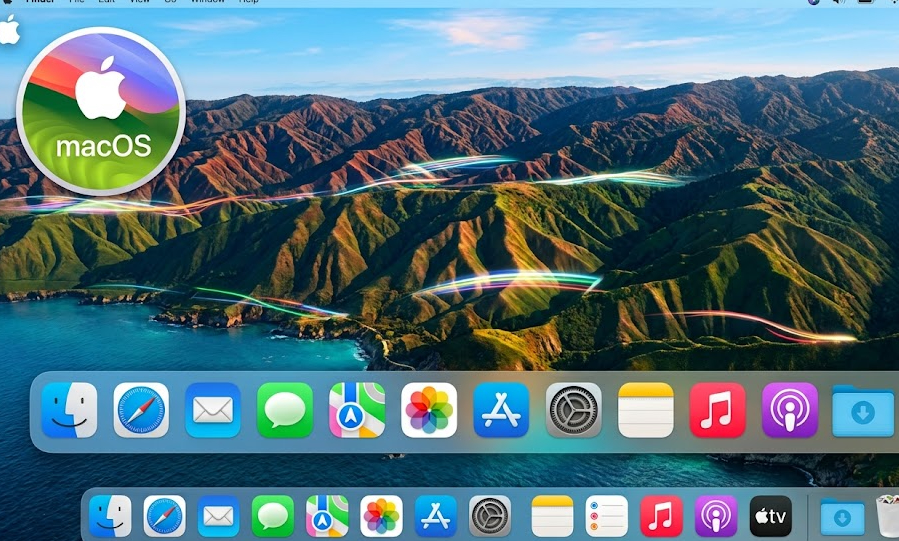Screen dimensions: 899x541
Task: Click Finder in the small bottom dock
Action: (110, 516)
